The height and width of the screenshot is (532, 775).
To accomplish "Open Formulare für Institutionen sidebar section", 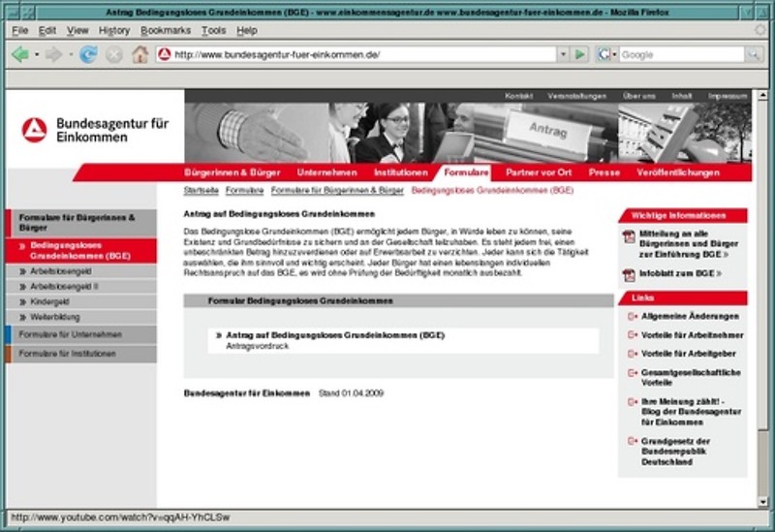I will tap(81, 354).
